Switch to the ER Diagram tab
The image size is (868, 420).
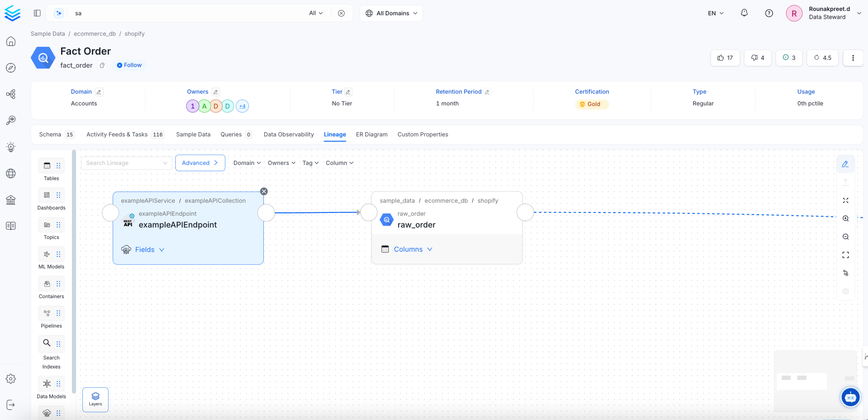[x=371, y=134]
